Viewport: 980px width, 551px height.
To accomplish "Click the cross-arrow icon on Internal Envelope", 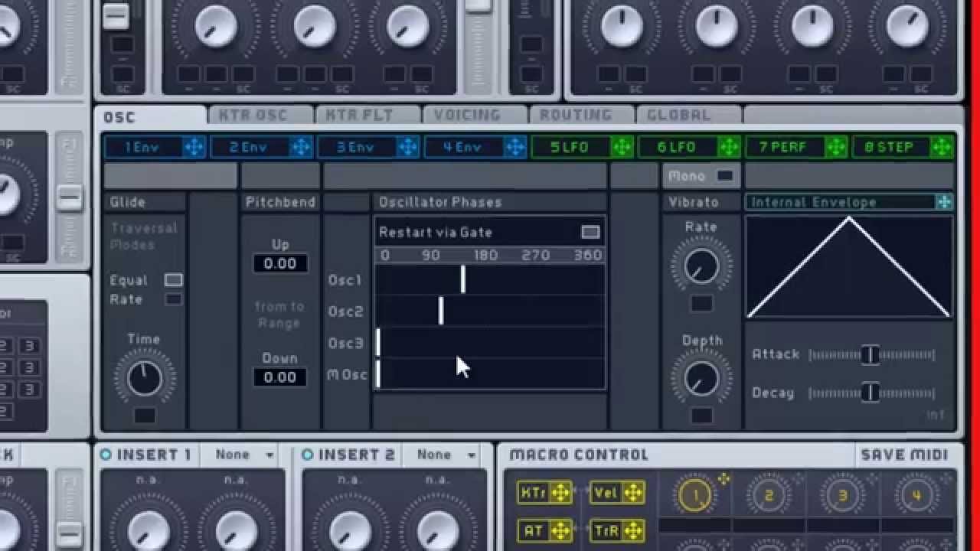I will click(945, 202).
